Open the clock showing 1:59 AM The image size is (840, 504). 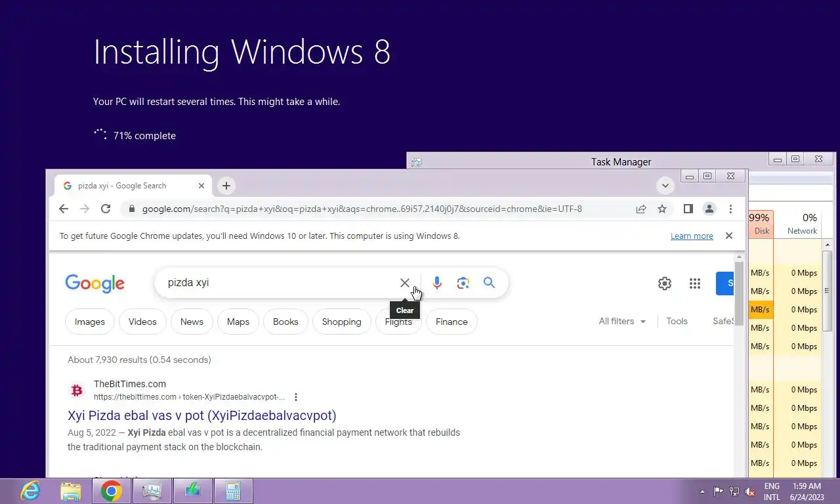(807, 492)
